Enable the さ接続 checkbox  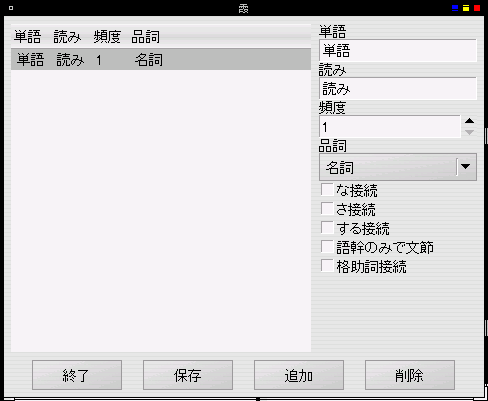pos(327,209)
